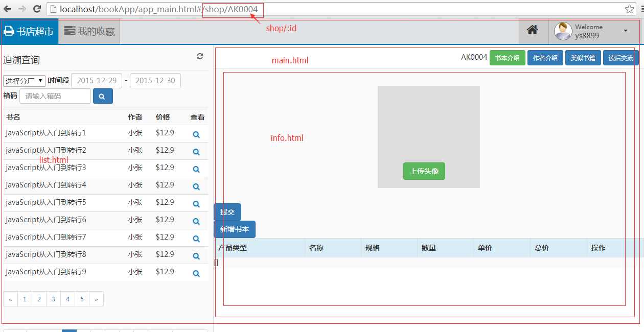Click the blue search magnifier button

(103, 96)
